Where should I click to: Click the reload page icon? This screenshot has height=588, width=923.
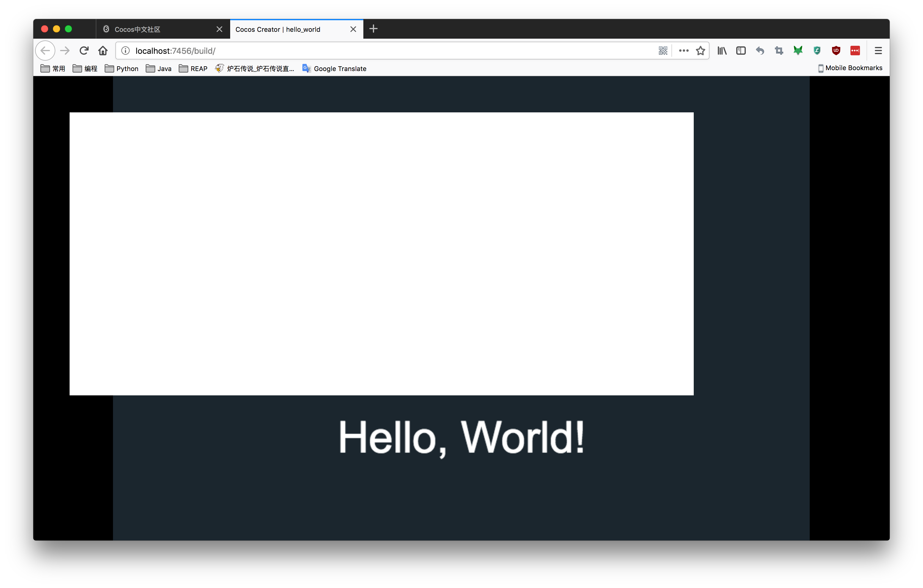click(84, 51)
